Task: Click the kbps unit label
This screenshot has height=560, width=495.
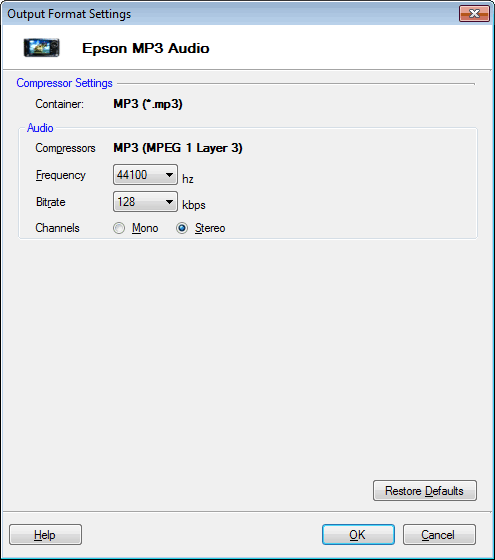Action: point(194,205)
